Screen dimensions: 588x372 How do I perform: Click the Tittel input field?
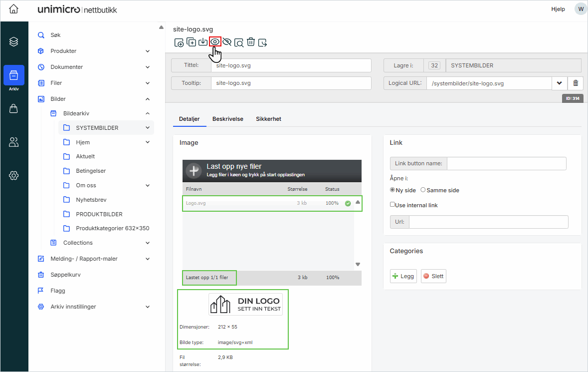tap(291, 65)
